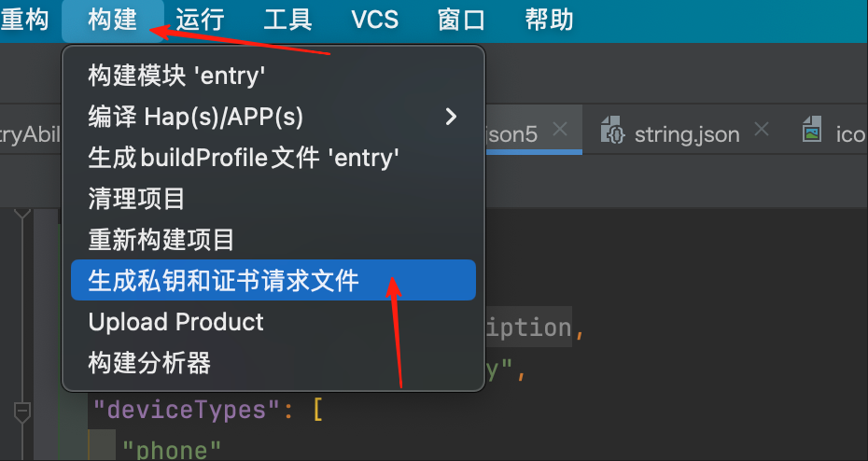Screen dimensions: 868x461
Task: Open the 窗口 menu
Action: (x=461, y=20)
